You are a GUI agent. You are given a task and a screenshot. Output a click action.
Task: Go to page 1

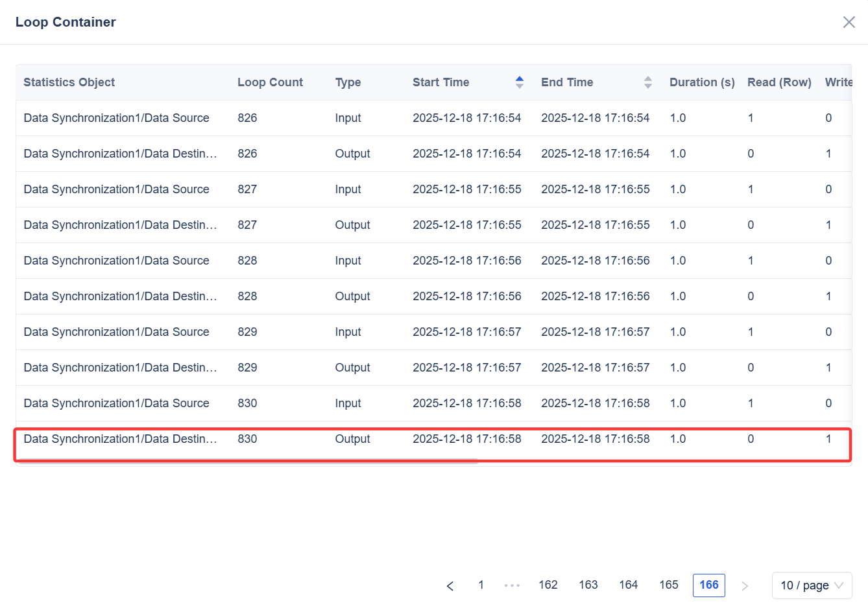481,585
